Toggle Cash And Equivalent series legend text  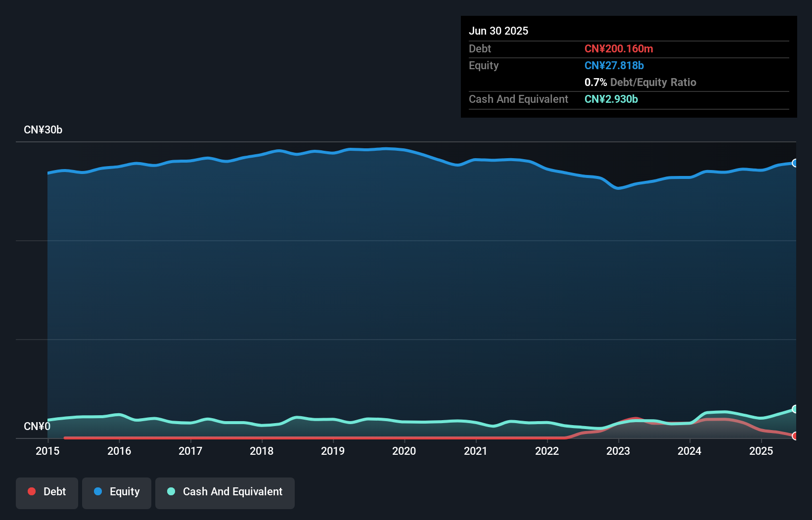[x=232, y=492]
